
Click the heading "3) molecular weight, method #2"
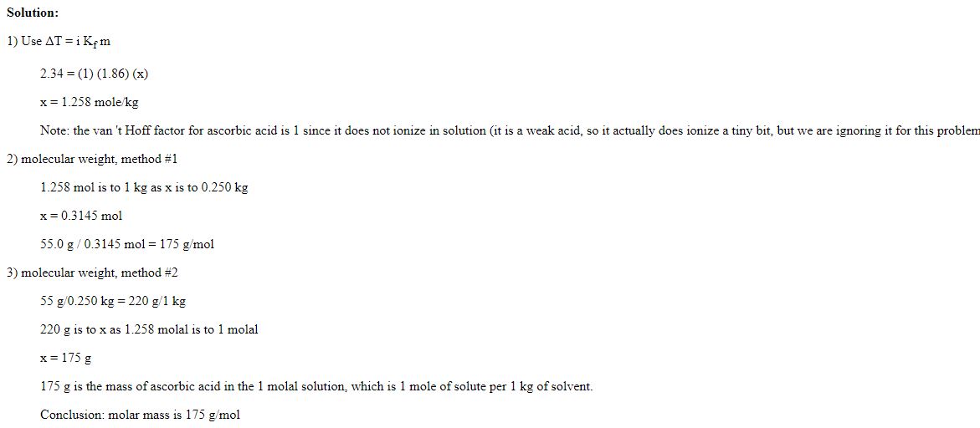click(92, 273)
